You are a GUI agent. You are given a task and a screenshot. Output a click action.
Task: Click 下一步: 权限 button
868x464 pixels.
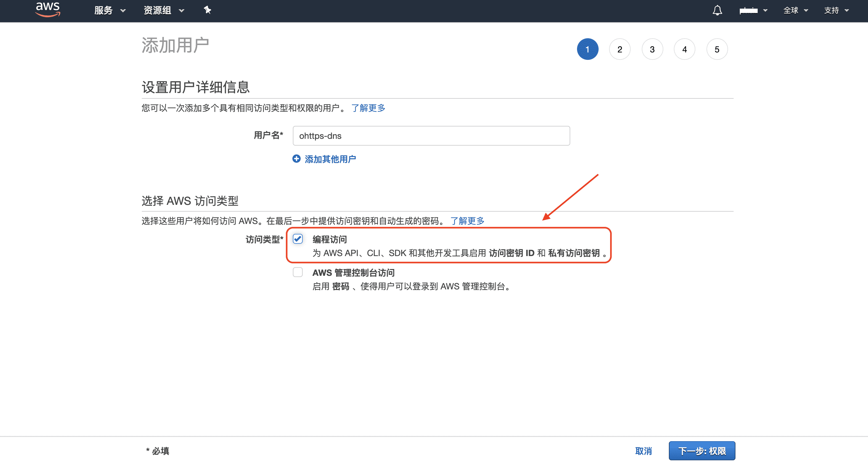click(702, 450)
